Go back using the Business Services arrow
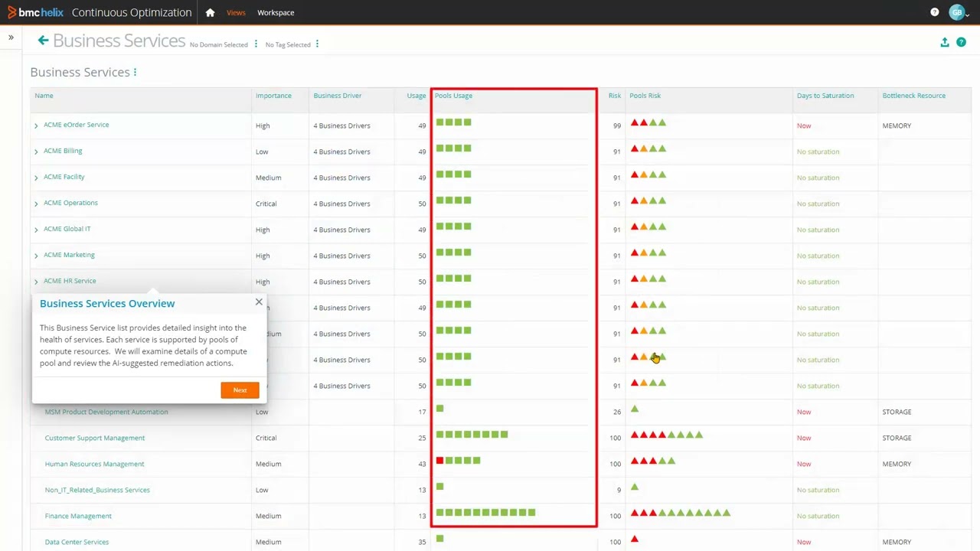This screenshot has height=551, width=980. pos(43,41)
